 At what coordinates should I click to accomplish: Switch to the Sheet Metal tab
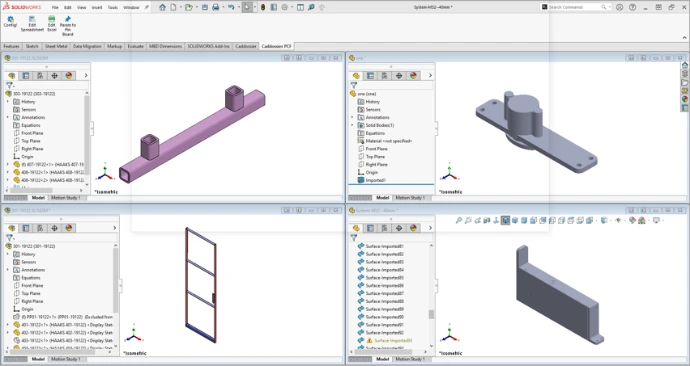point(56,46)
